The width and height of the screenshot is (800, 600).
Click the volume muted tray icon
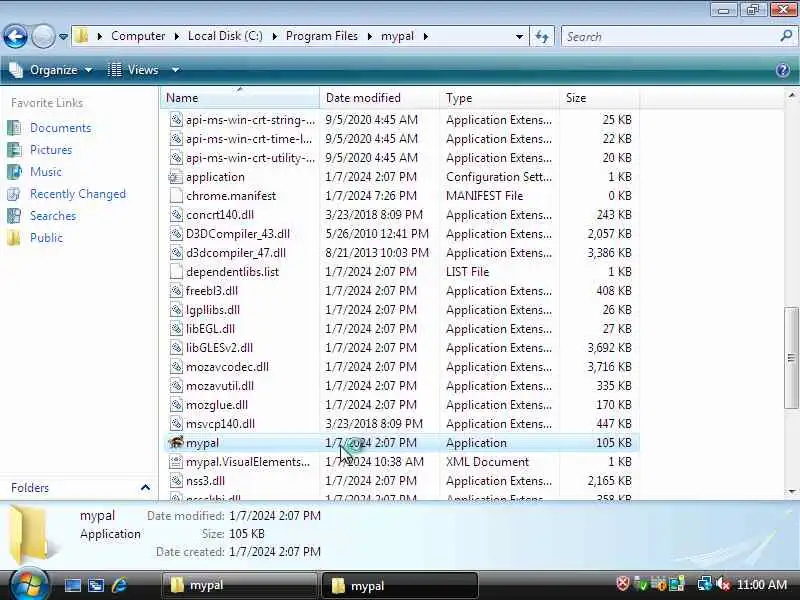(722, 584)
